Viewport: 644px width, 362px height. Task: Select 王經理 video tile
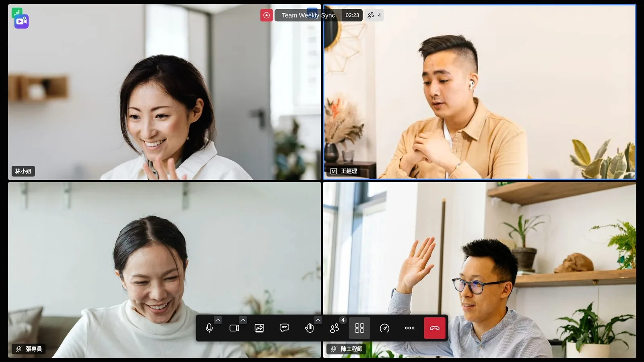tap(479, 92)
